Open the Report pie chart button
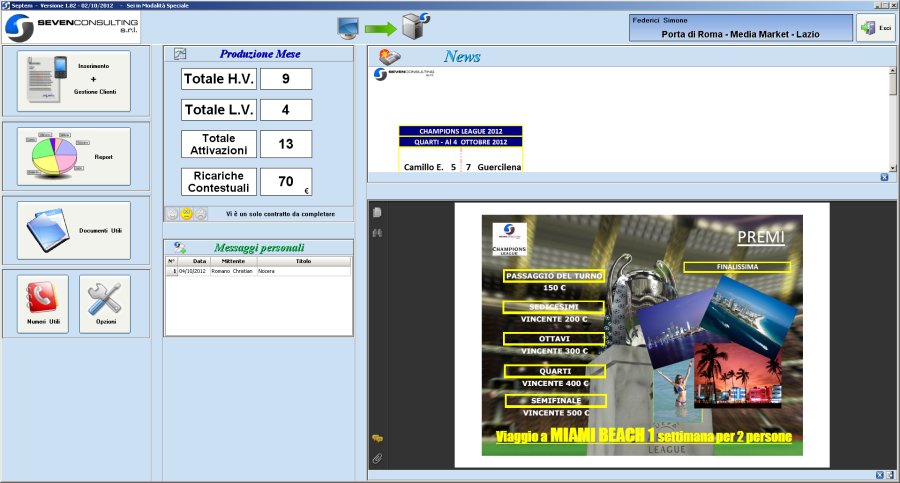 coord(74,156)
